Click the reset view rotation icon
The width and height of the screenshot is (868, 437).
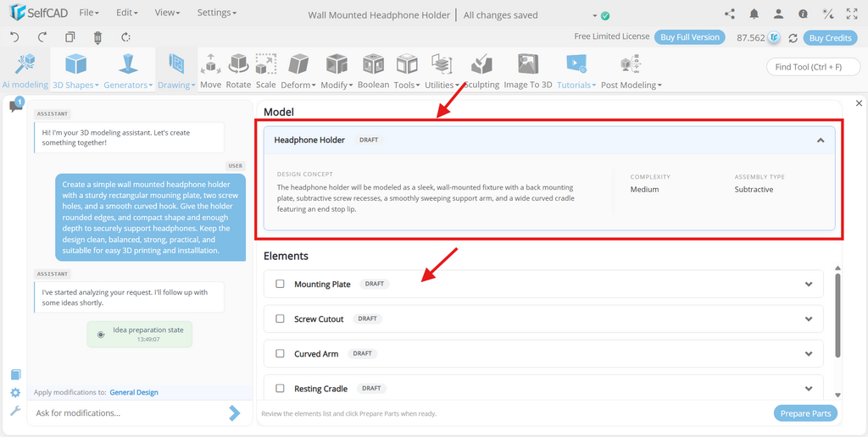(125, 37)
